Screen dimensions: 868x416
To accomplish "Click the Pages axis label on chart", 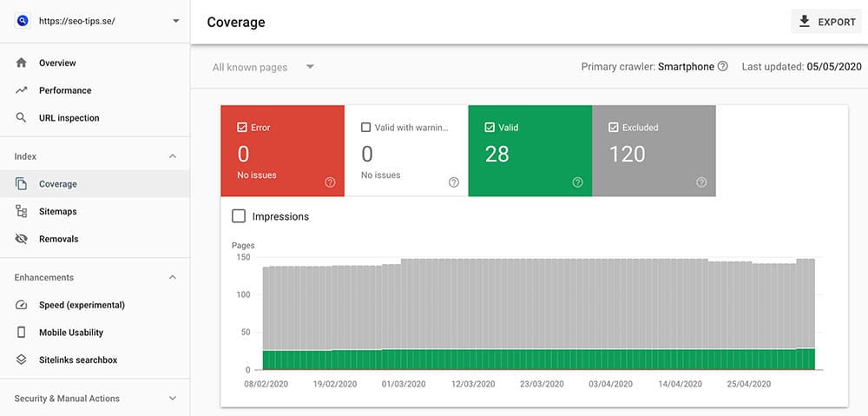I will [x=243, y=246].
